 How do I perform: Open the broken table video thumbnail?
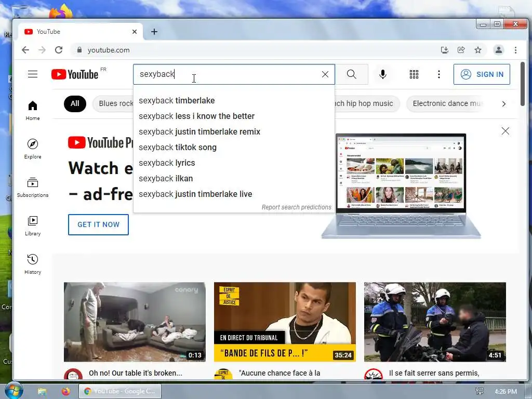[135, 322]
